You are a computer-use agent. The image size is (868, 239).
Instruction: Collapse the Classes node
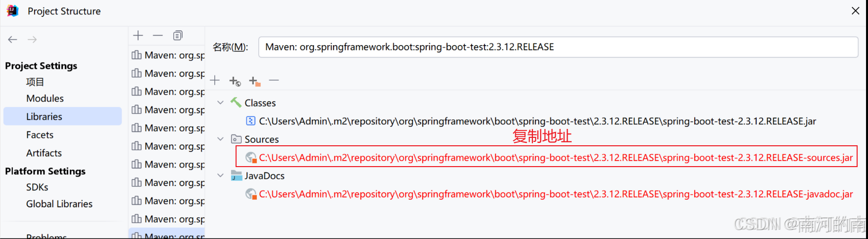(220, 103)
